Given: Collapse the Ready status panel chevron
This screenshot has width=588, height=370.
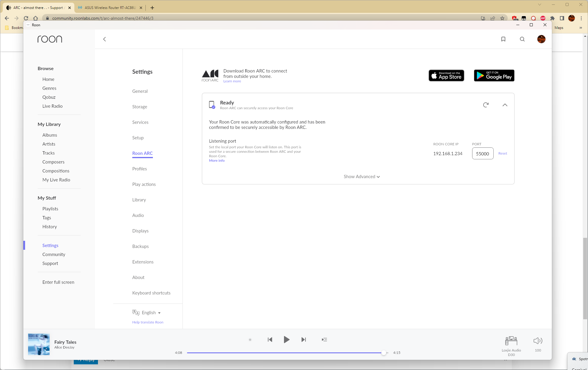Looking at the screenshot, I should click(505, 105).
